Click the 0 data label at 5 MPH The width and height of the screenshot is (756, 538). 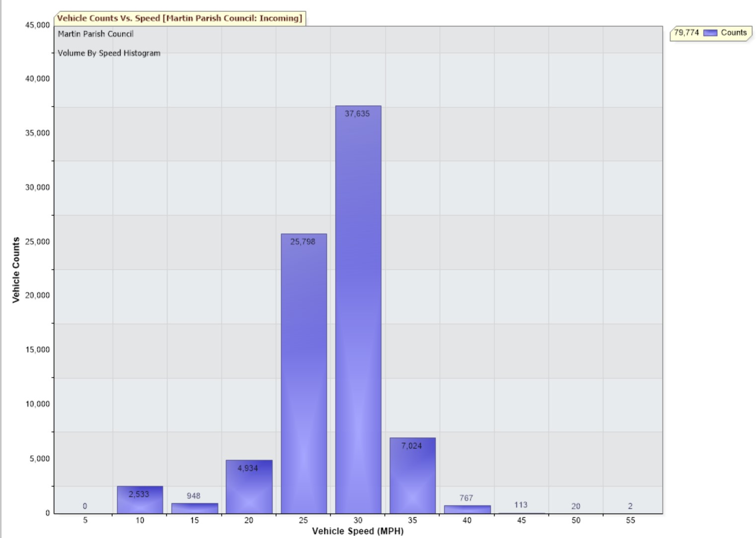coord(85,506)
